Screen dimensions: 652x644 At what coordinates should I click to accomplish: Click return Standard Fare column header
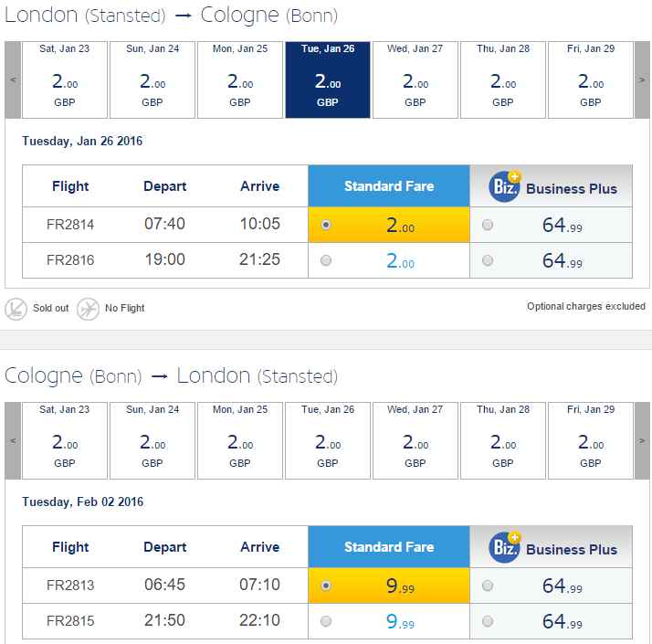click(389, 546)
